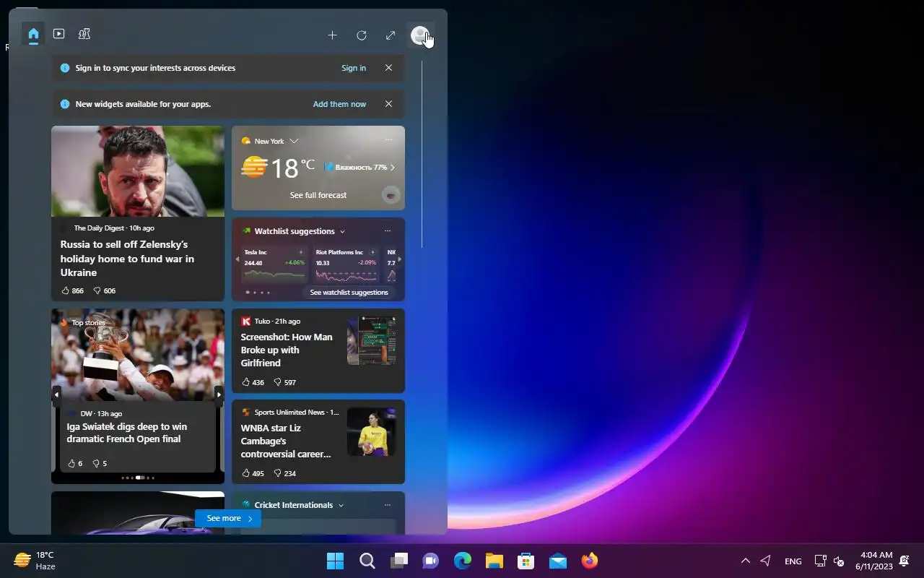Expand widgets board to full view

[391, 35]
